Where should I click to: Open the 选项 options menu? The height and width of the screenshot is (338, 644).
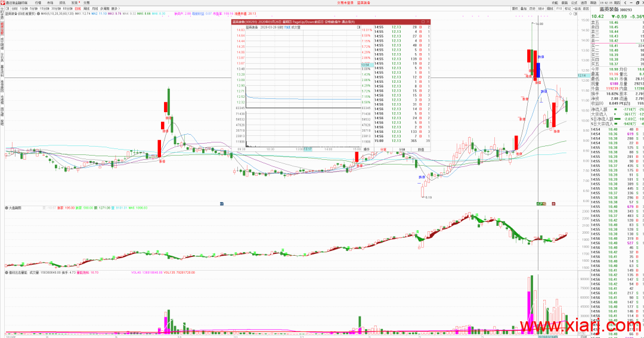tap(584, 2)
